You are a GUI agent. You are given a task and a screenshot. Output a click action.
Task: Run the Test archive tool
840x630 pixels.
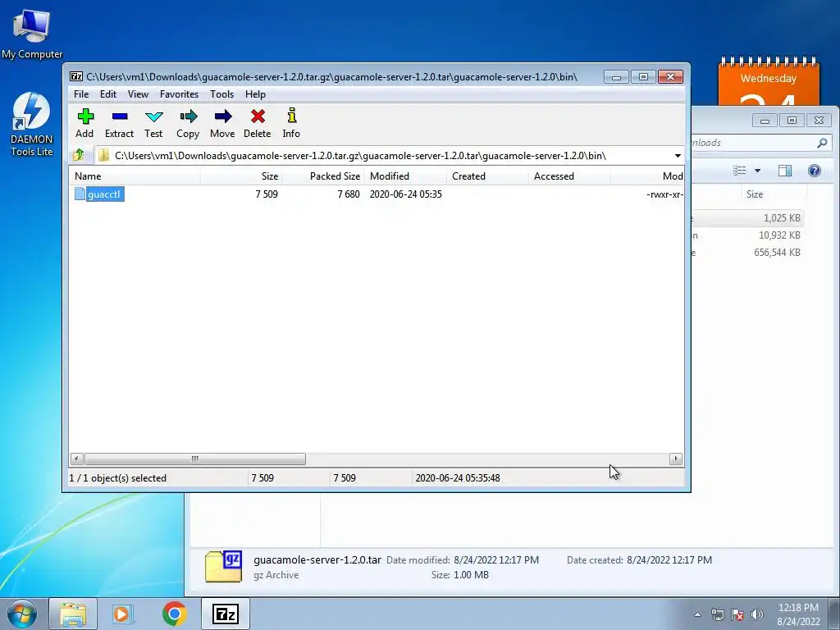(x=153, y=123)
